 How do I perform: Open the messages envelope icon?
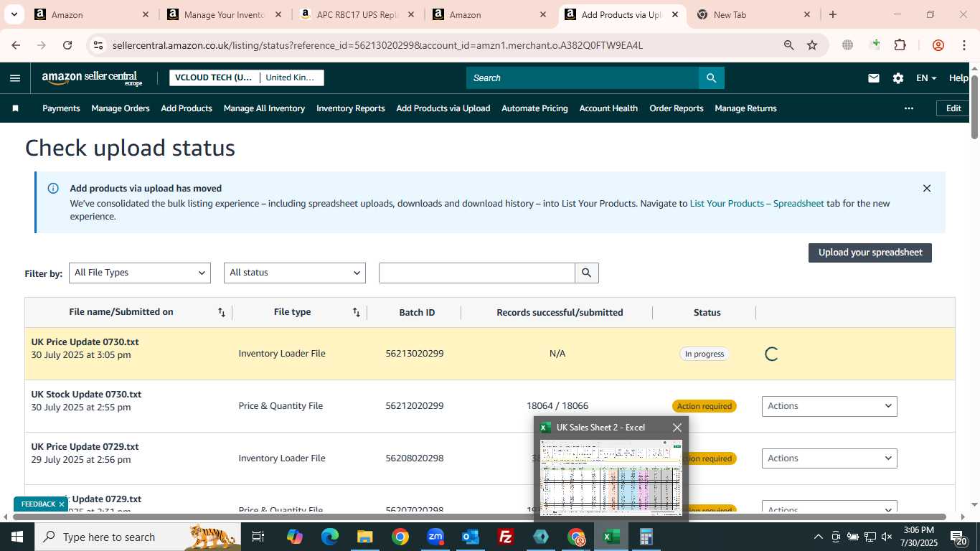click(873, 78)
